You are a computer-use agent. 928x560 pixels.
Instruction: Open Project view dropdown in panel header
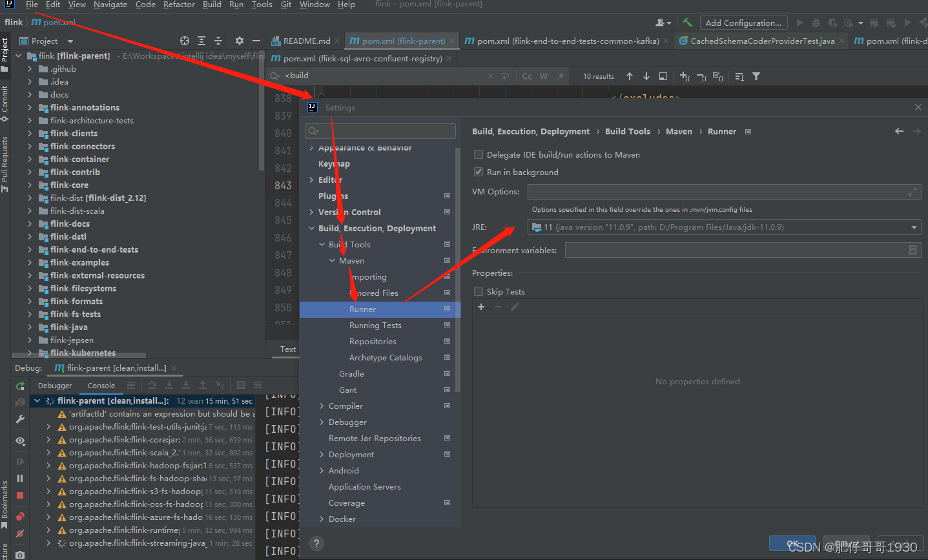coord(70,41)
